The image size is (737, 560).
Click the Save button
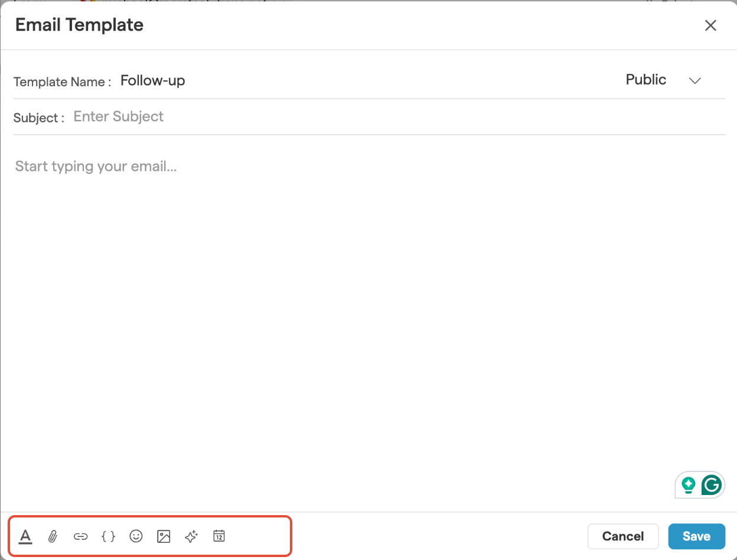pyautogui.click(x=696, y=536)
